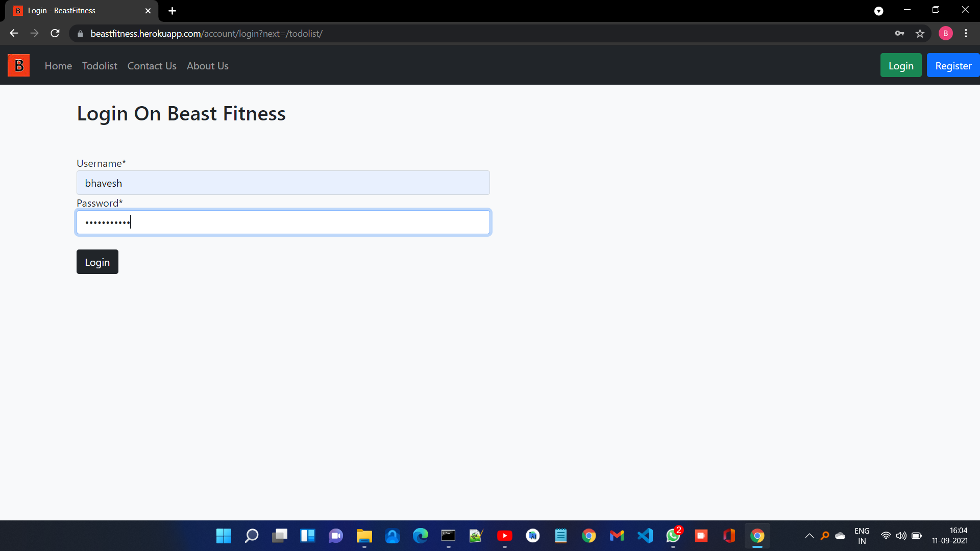Expand hidden tray icons with the chevron
The width and height of the screenshot is (980, 551).
809,536
